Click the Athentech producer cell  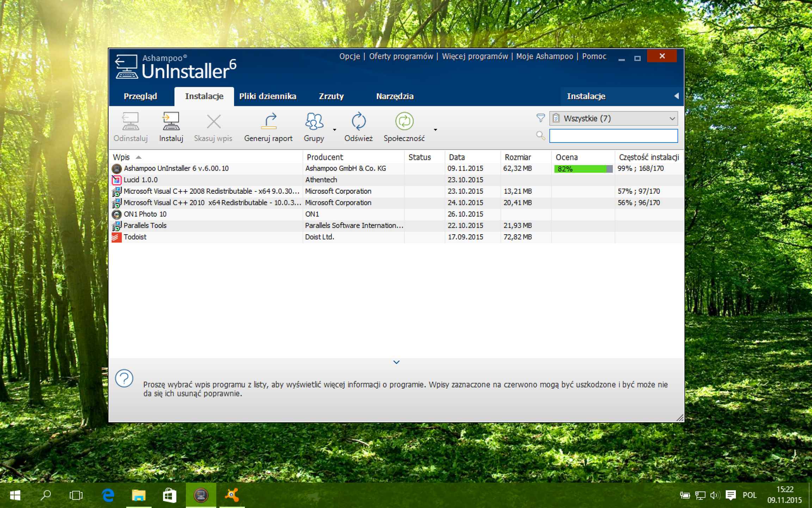pos(321,180)
